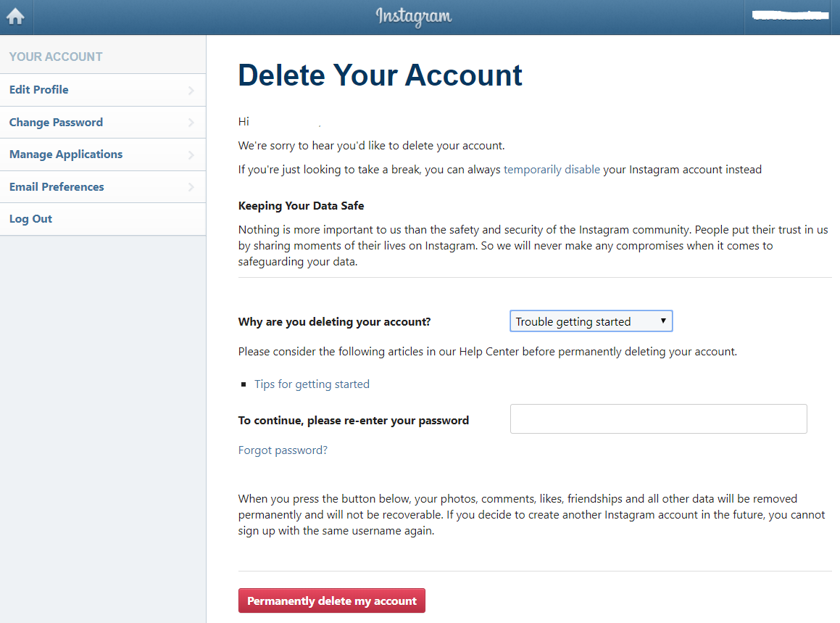
Task: Open the username menu in header
Action: pyautogui.click(x=791, y=16)
